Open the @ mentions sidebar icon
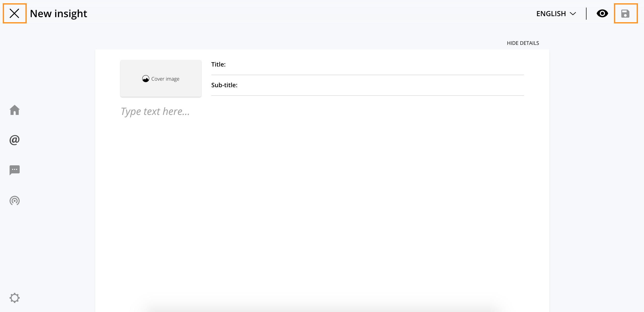This screenshot has width=644, height=312. (x=15, y=140)
